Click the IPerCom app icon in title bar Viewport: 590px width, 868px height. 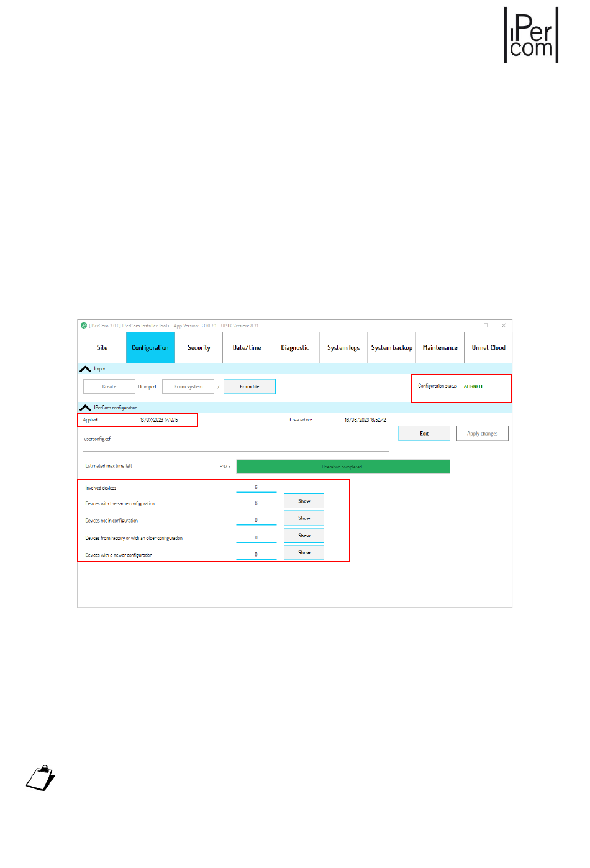tap(84, 326)
